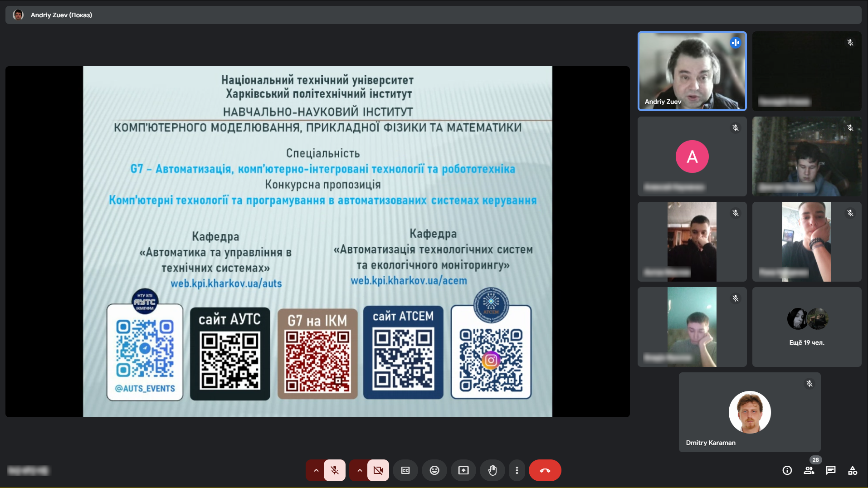Open the emoji reactions button

pyautogui.click(x=434, y=470)
